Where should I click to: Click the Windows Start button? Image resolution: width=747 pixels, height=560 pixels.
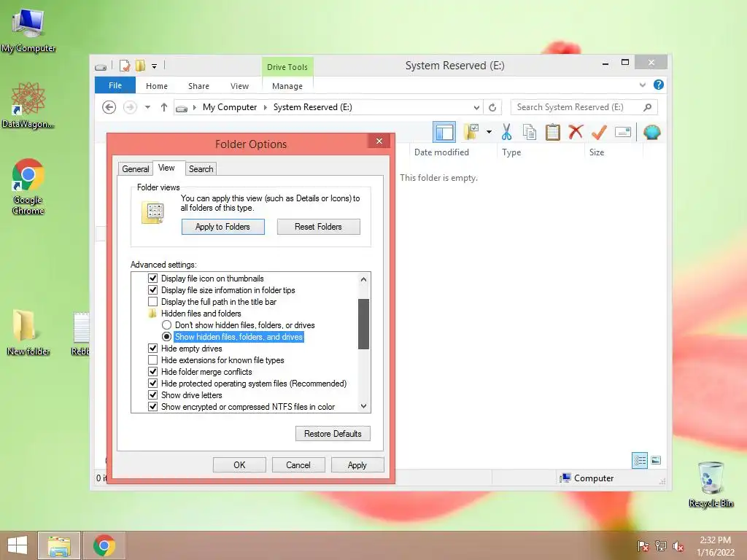pyautogui.click(x=18, y=545)
